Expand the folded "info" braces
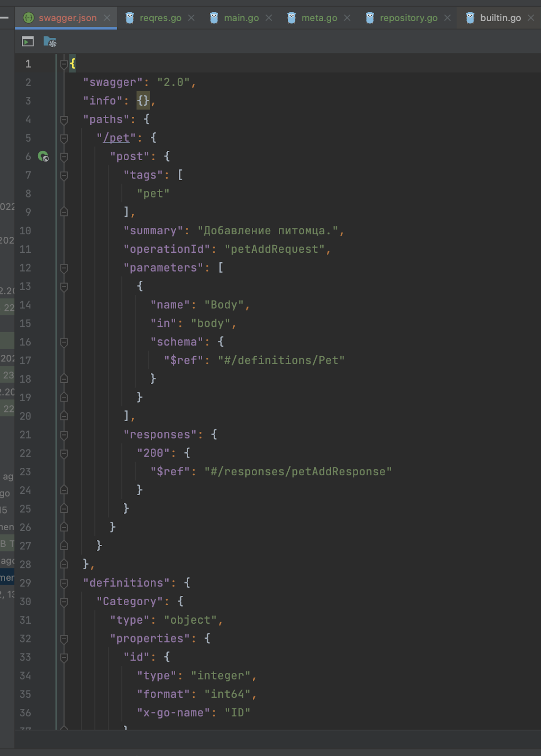Screen dimensions: 541x756 coord(143,101)
